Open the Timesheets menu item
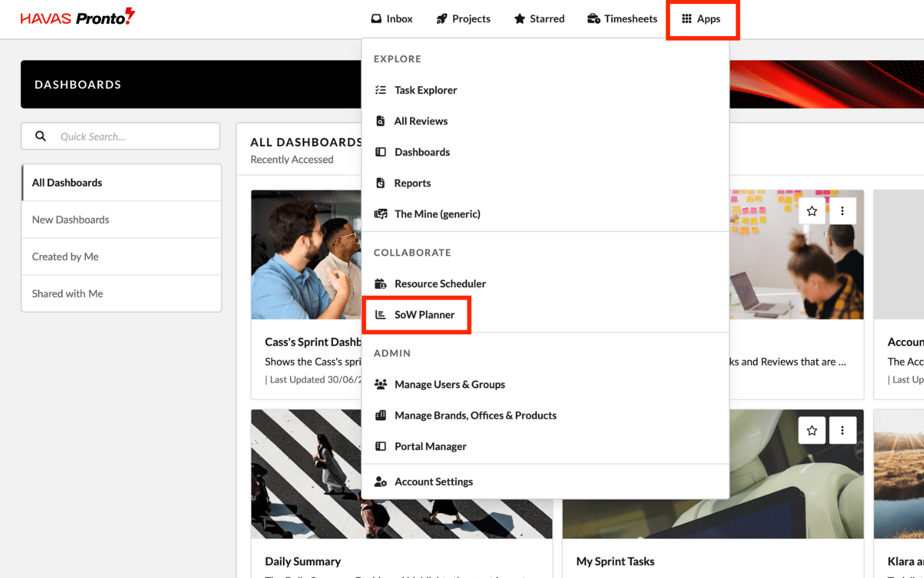The image size is (924, 578). tap(622, 19)
